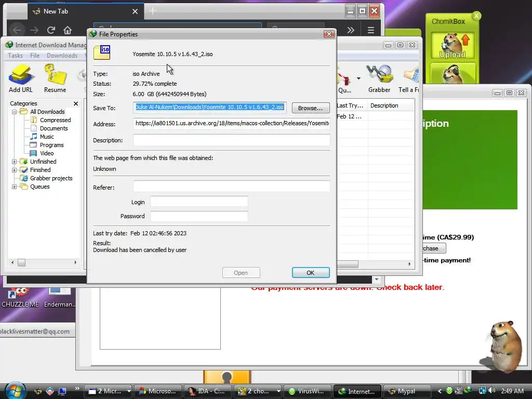The image size is (532, 399).
Task: Open the taskbar 2 cho... group dropdown
Action: pos(278,391)
